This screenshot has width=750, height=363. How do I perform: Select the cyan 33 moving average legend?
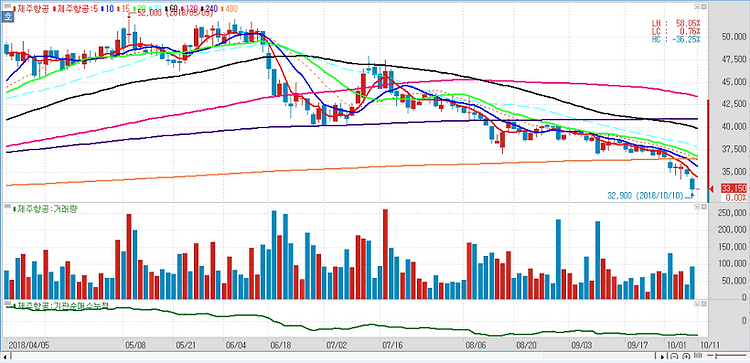(156, 8)
